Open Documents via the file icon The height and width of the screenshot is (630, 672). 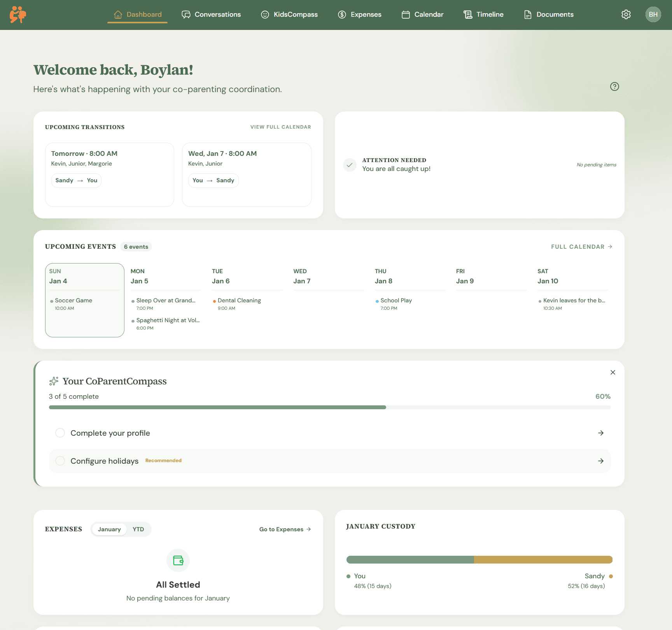pos(527,14)
